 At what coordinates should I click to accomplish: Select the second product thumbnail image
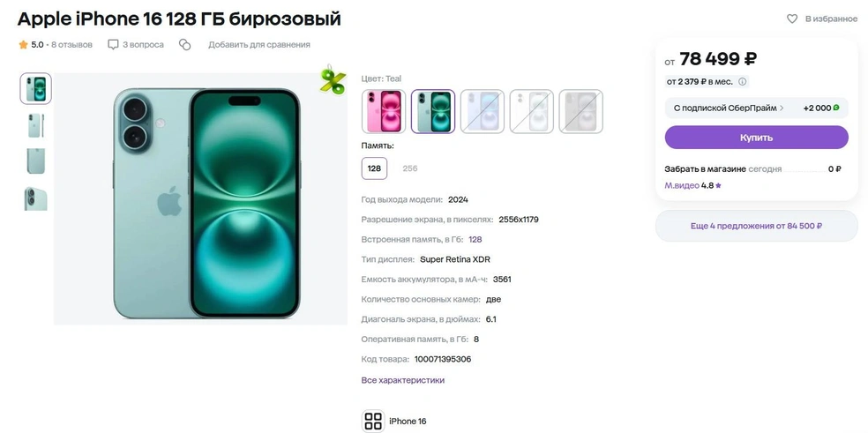pyautogui.click(x=35, y=126)
